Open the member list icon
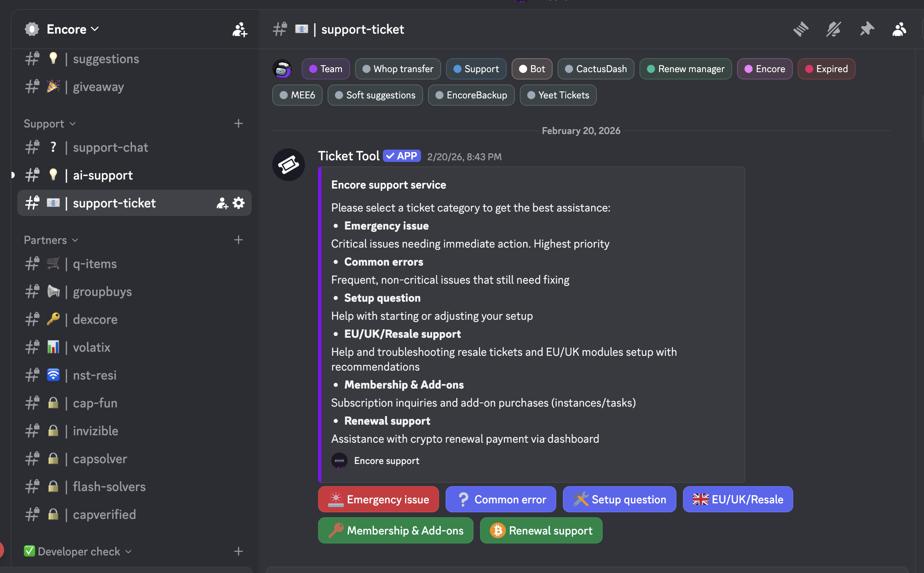This screenshot has width=924, height=573. [x=899, y=29]
